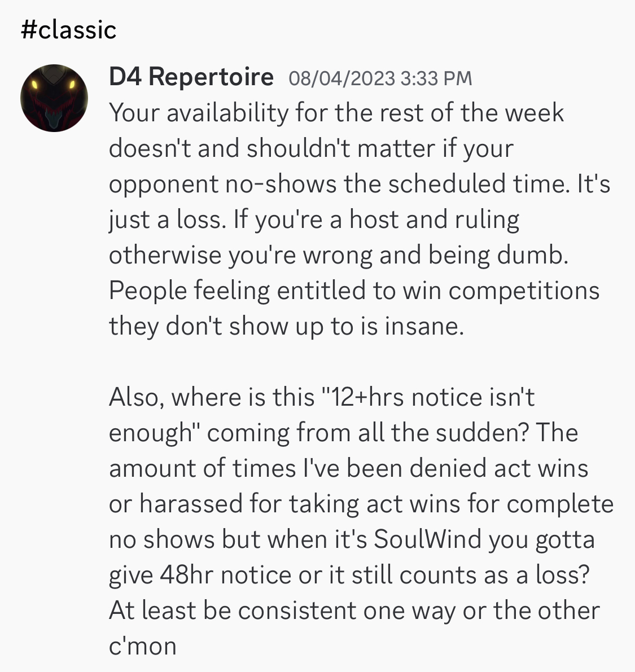
Task: Open the D4 Repertoire username profile
Action: pos(191,77)
